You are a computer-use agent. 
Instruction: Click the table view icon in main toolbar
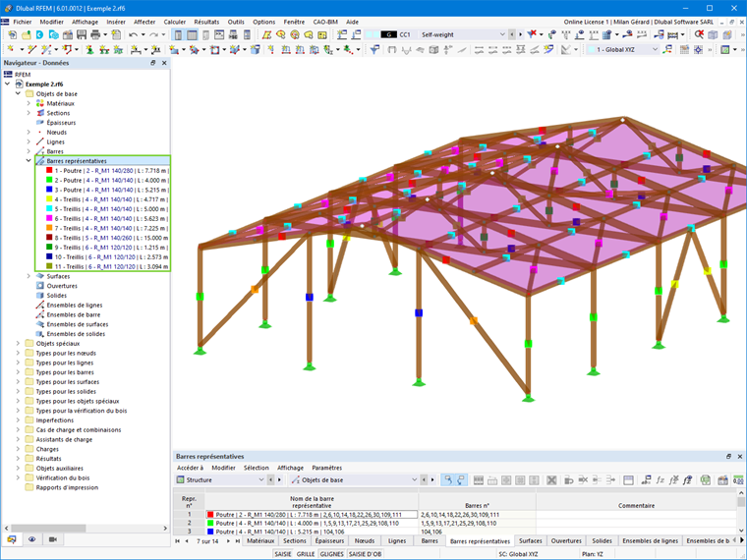pos(192,34)
